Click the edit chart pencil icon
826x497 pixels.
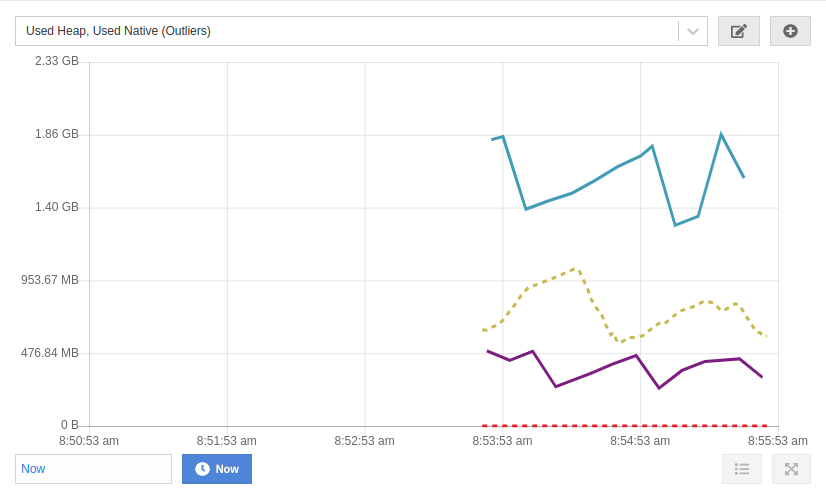pos(739,31)
